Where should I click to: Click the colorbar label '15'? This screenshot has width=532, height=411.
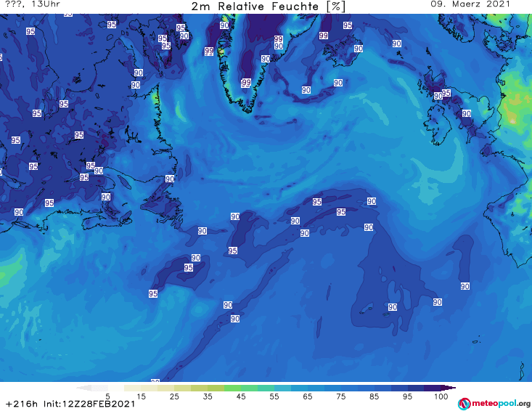141,396
